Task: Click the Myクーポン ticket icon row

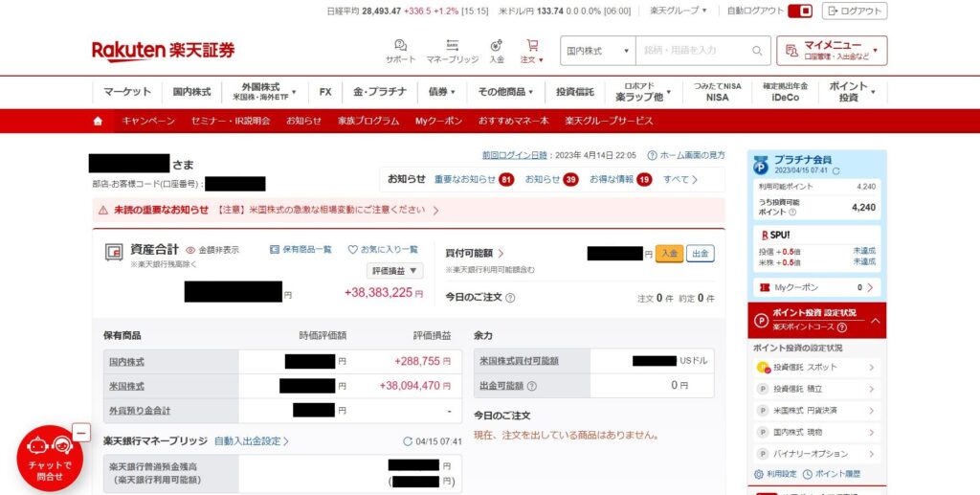Action: (x=817, y=287)
